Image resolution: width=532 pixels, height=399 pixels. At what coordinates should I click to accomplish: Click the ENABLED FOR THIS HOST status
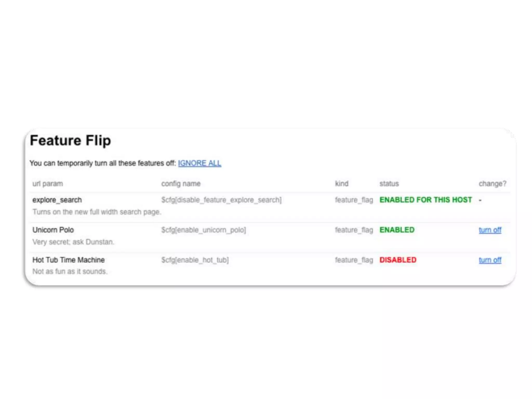(425, 200)
